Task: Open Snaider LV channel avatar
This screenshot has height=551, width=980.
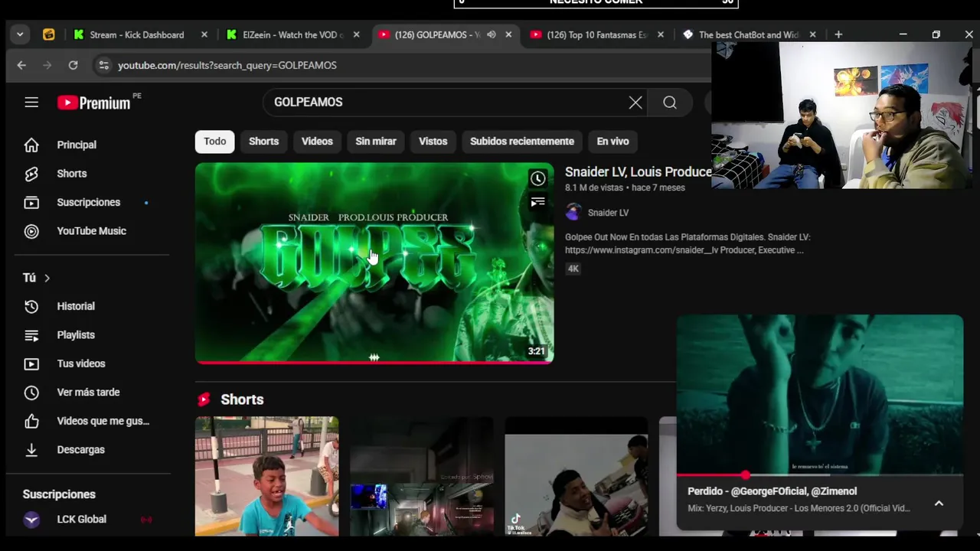Action: coord(573,213)
